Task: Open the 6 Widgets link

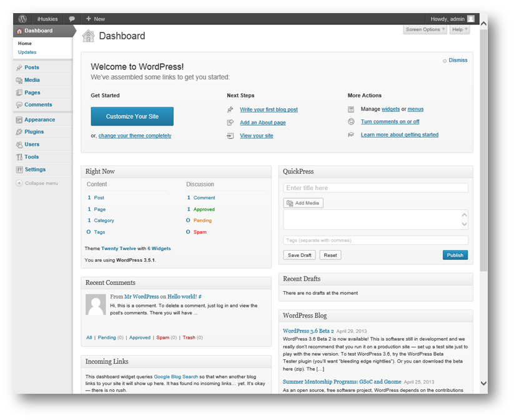Action: 159,248
